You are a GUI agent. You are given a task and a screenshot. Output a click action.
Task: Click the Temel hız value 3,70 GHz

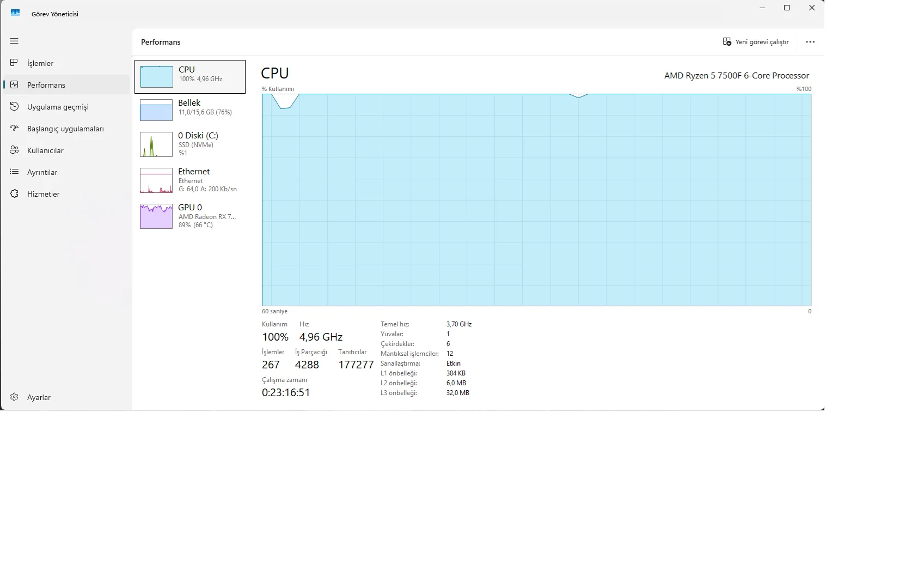pos(459,324)
